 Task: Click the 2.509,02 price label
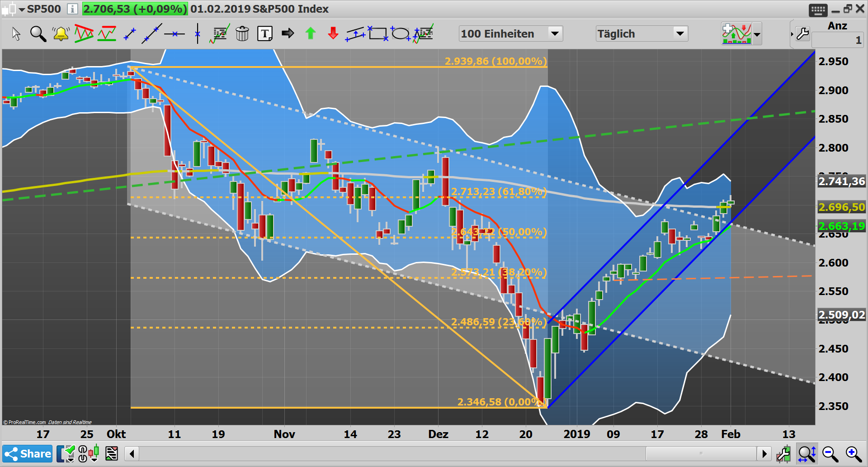[x=842, y=315]
